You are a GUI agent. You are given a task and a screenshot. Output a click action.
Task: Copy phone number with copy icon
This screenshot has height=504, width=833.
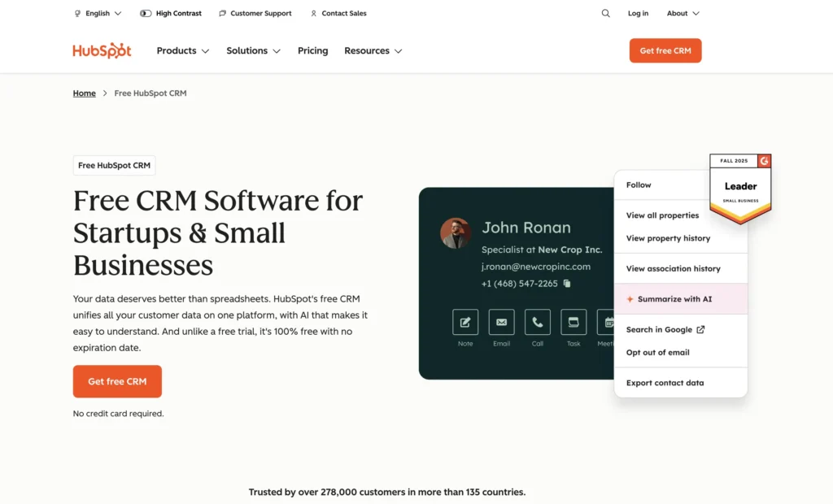567,284
